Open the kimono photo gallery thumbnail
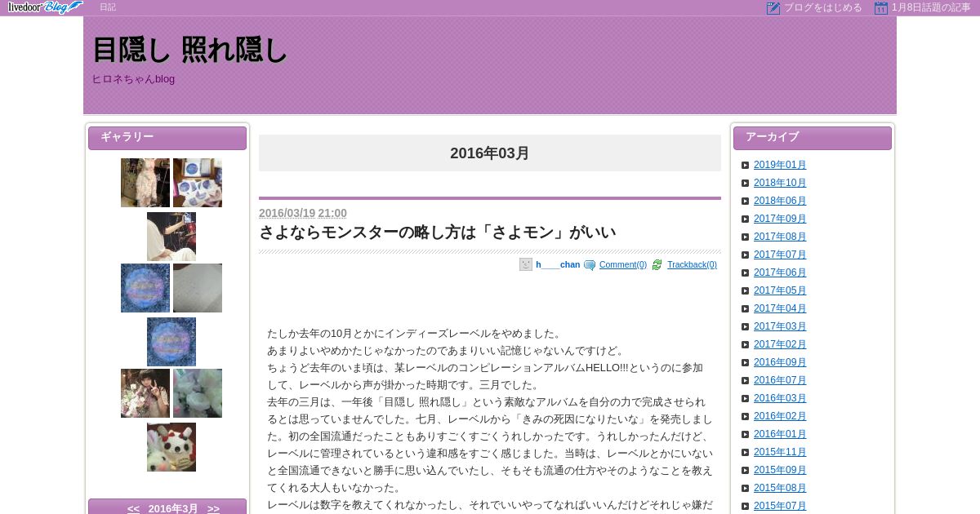The image size is (980, 514). (x=145, y=183)
